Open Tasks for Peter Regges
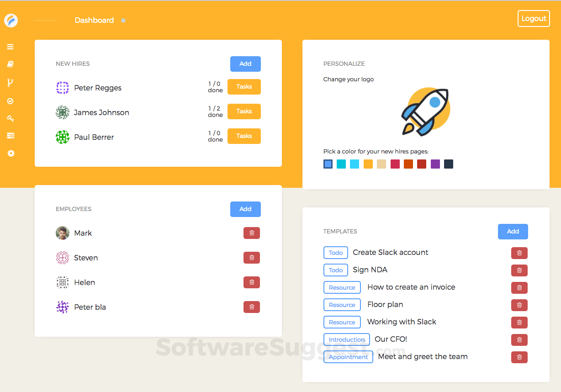 (x=244, y=87)
